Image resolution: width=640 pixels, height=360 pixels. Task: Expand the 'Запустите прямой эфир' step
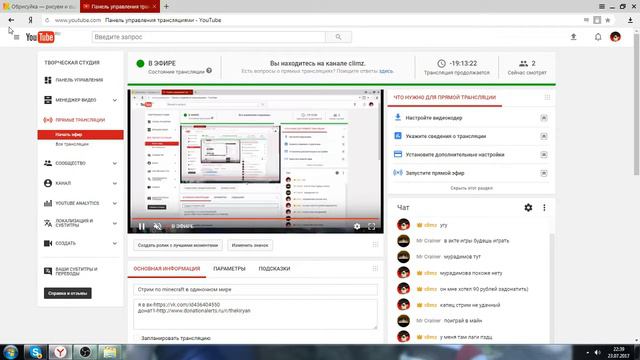point(544,173)
